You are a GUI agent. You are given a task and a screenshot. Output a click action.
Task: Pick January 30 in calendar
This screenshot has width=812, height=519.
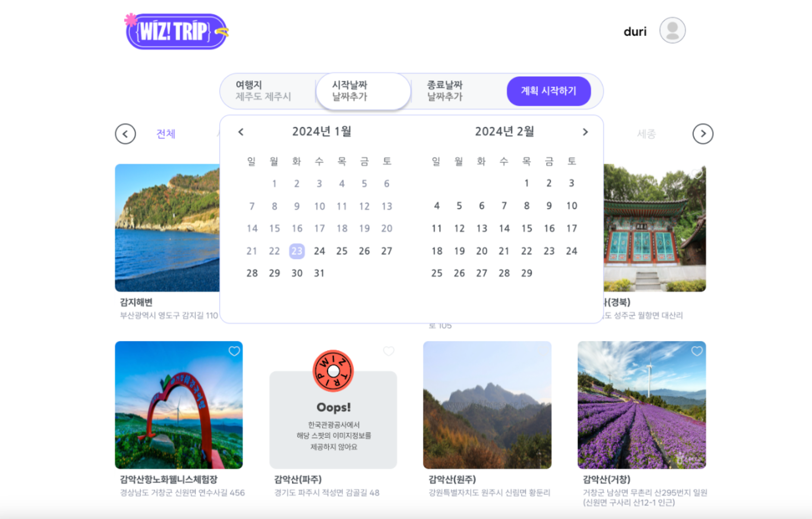tap(297, 273)
